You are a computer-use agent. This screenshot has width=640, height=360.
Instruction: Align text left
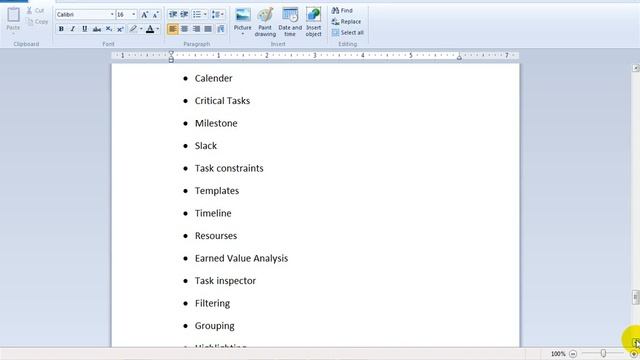173,29
